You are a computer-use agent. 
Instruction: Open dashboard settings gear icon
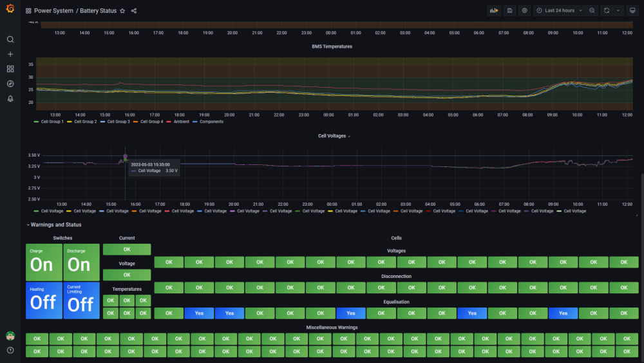pyautogui.click(x=524, y=11)
